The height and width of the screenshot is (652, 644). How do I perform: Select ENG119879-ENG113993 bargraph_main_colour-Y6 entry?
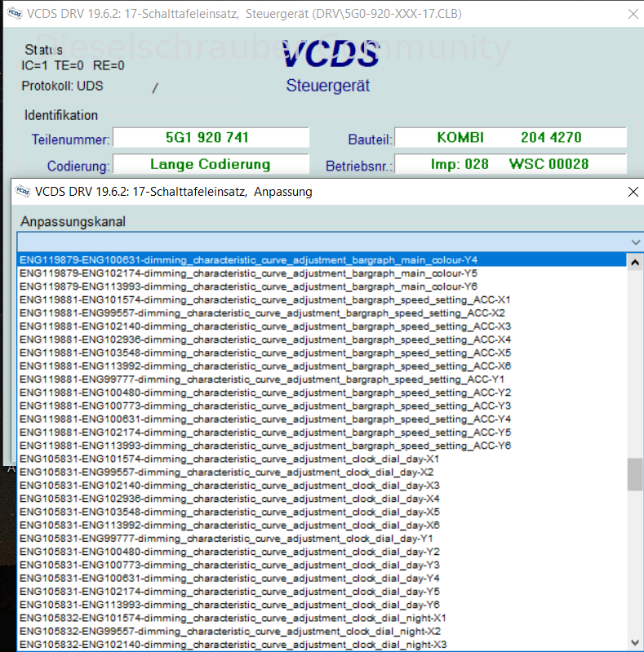click(x=322, y=287)
